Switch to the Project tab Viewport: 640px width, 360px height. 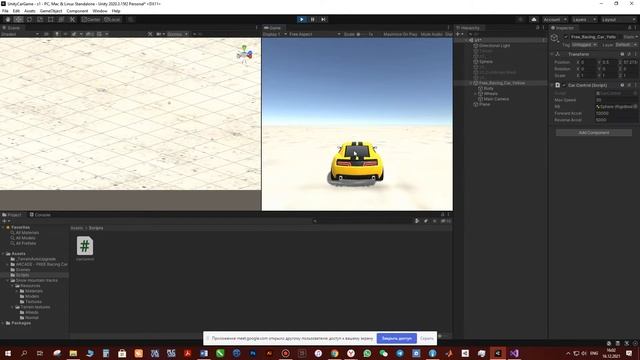click(12, 215)
